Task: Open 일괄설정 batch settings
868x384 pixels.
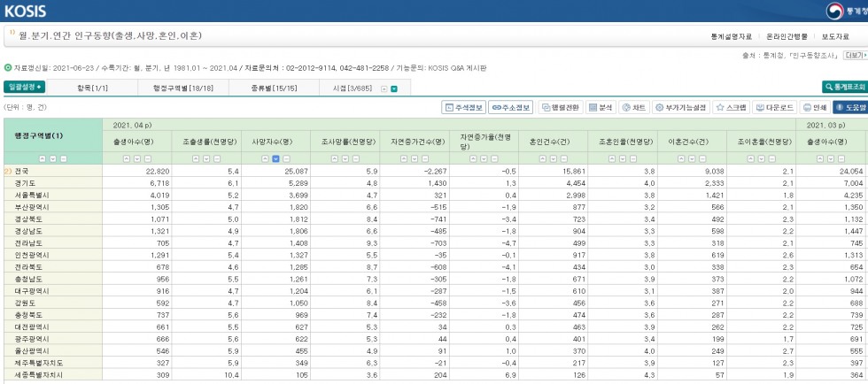Action: [x=25, y=87]
